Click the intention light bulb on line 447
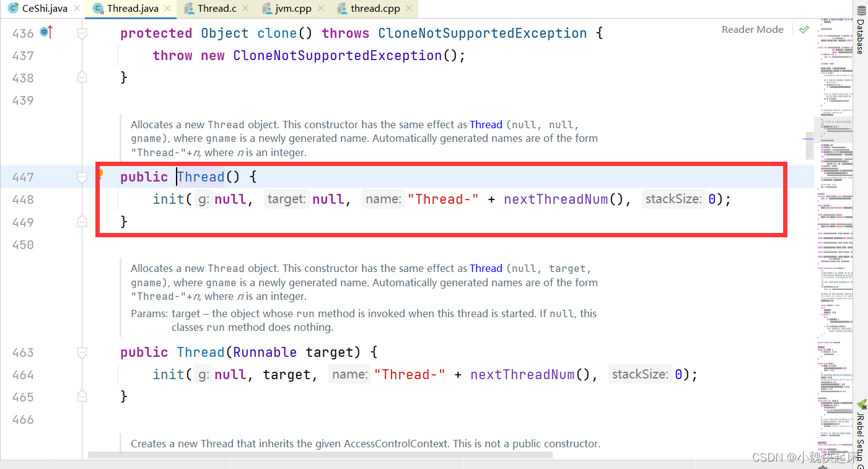Image resolution: width=868 pixels, height=469 pixels. pyautogui.click(x=100, y=173)
